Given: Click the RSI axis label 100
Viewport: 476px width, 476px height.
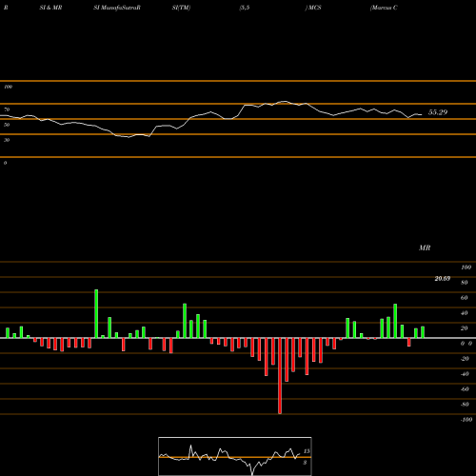Looking at the screenshot, I should [8, 87].
